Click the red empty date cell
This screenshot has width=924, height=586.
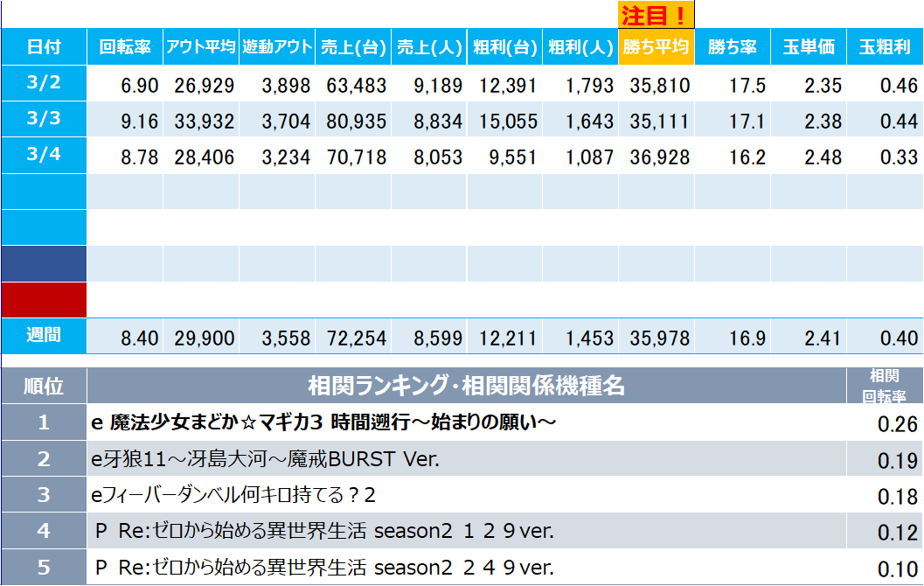44,299
